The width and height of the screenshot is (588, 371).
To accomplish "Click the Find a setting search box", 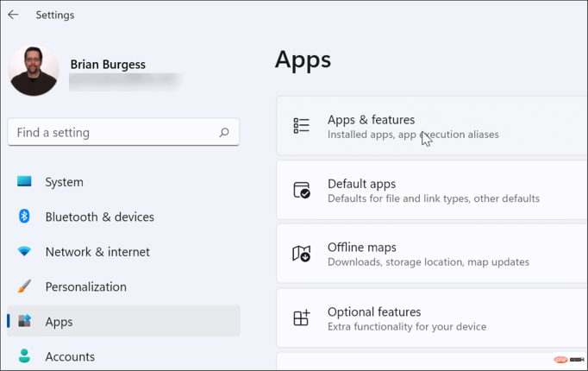I will pyautogui.click(x=123, y=132).
